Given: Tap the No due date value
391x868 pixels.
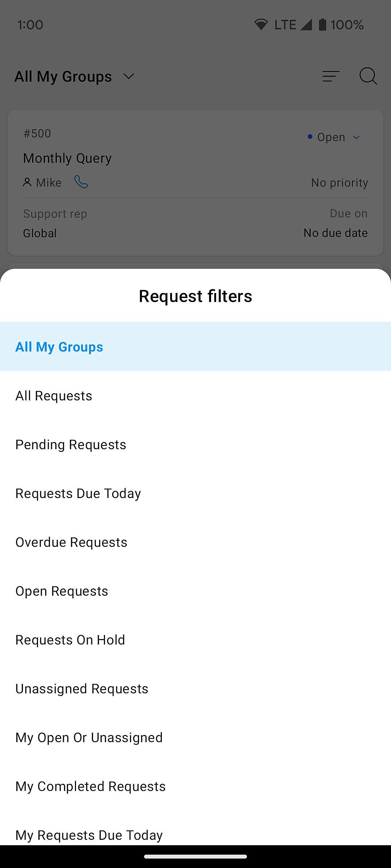Looking at the screenshot, I should pyautogui.click(x=336, y=233).
